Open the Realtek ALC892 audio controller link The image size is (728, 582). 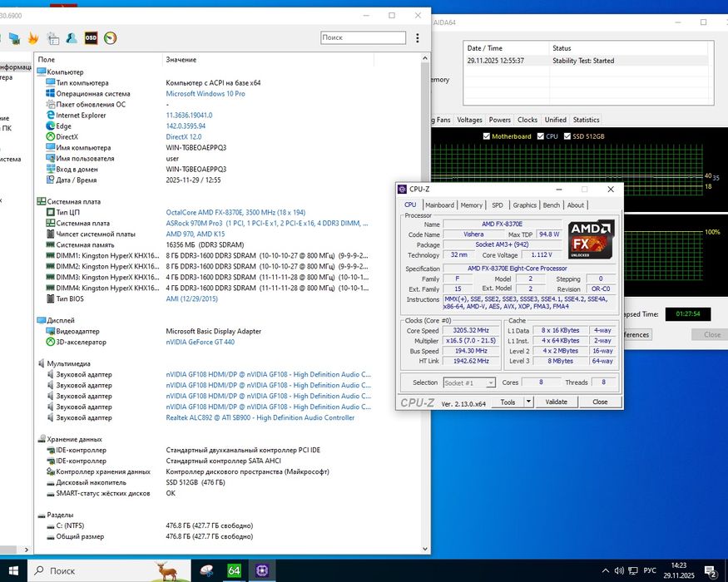tap(260, 417)
